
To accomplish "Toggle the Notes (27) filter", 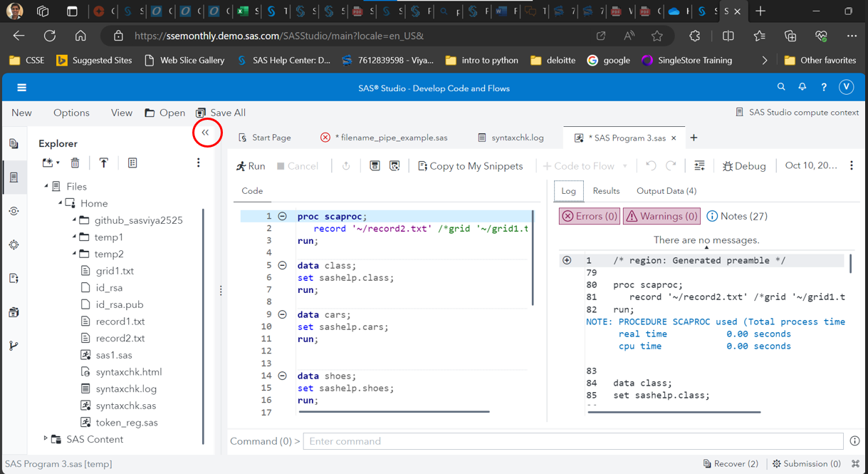I will tap(736, 216).
